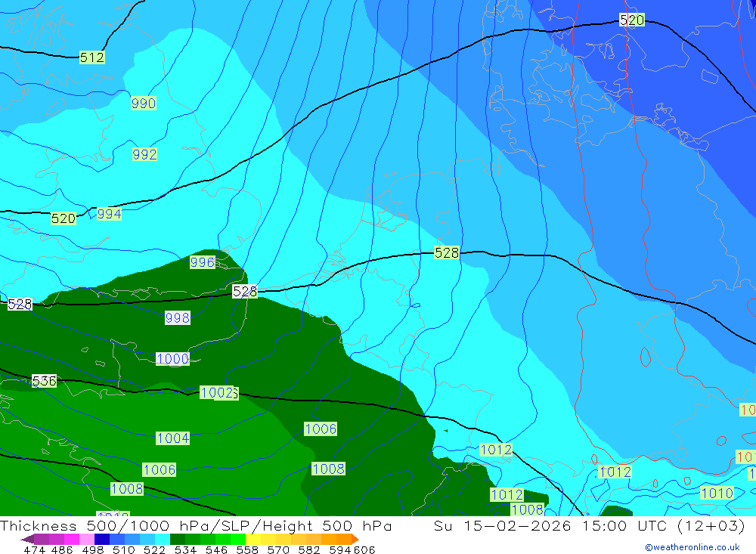The height and width of the screenshot is (554, 756).
Task: Click the orange right arrow of the legend
Action: (355, 539)
